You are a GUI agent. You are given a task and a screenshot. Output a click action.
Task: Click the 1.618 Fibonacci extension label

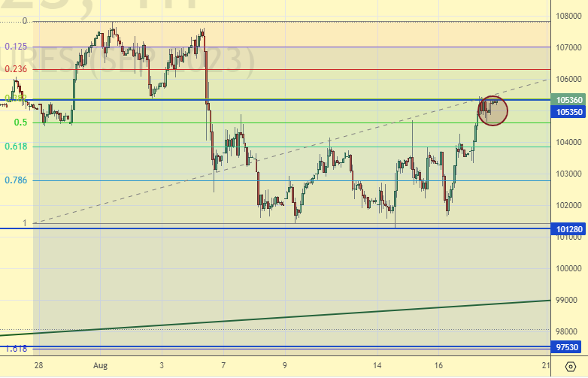point(16,349)
